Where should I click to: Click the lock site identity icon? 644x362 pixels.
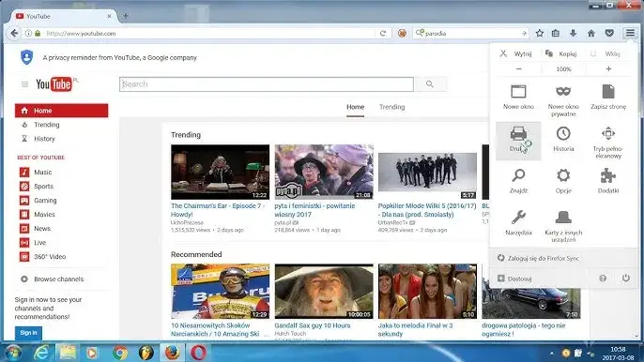(38, 33)
